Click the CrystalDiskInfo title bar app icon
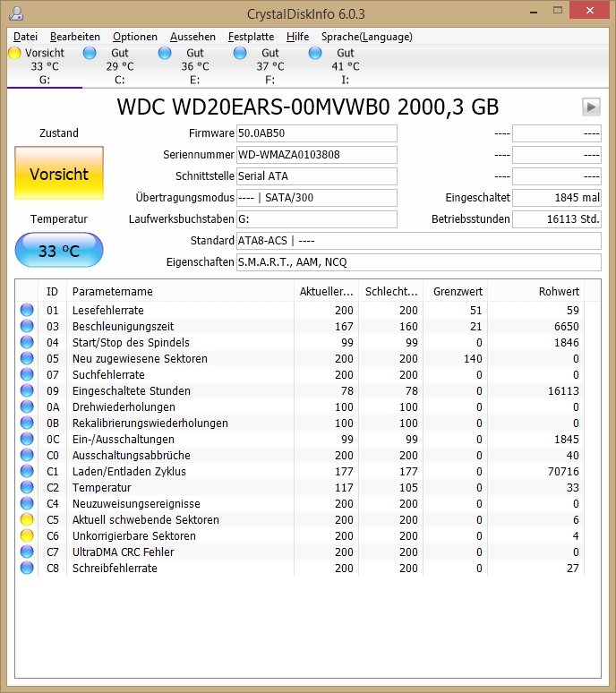Image resolution: width=616 pixels, height=693 pixels. click(16, 13)
